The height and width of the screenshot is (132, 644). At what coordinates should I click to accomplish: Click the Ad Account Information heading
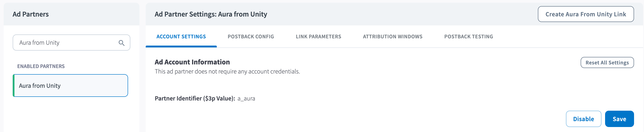pyautogui.click(x=192, y=62)
